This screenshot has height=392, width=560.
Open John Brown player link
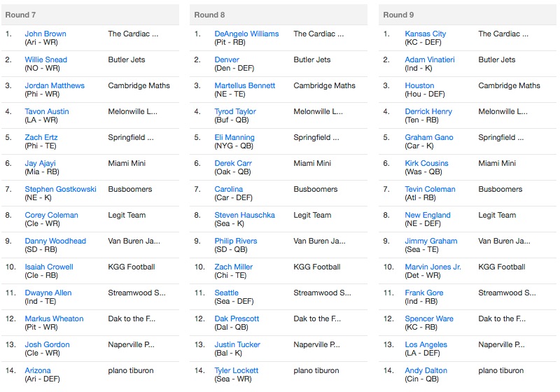click(x=45, y=34)
